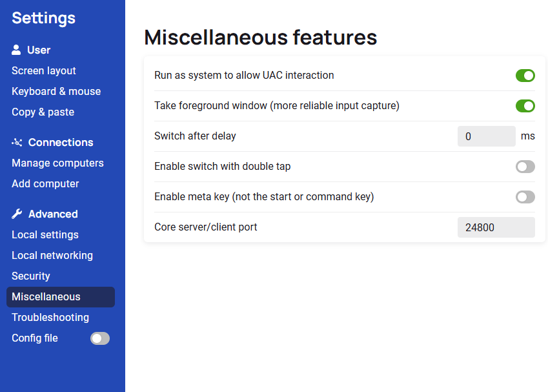Turn off Take foreground window toggle
The image size is (548, 392).
525,106
